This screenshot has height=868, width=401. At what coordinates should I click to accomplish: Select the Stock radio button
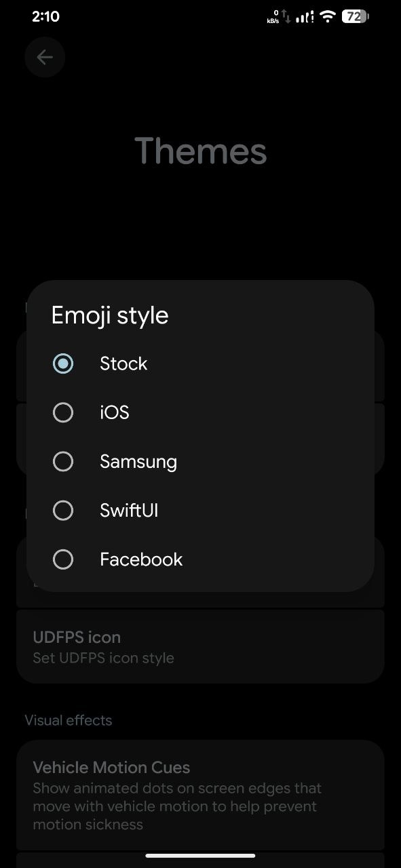pos(63,363)
